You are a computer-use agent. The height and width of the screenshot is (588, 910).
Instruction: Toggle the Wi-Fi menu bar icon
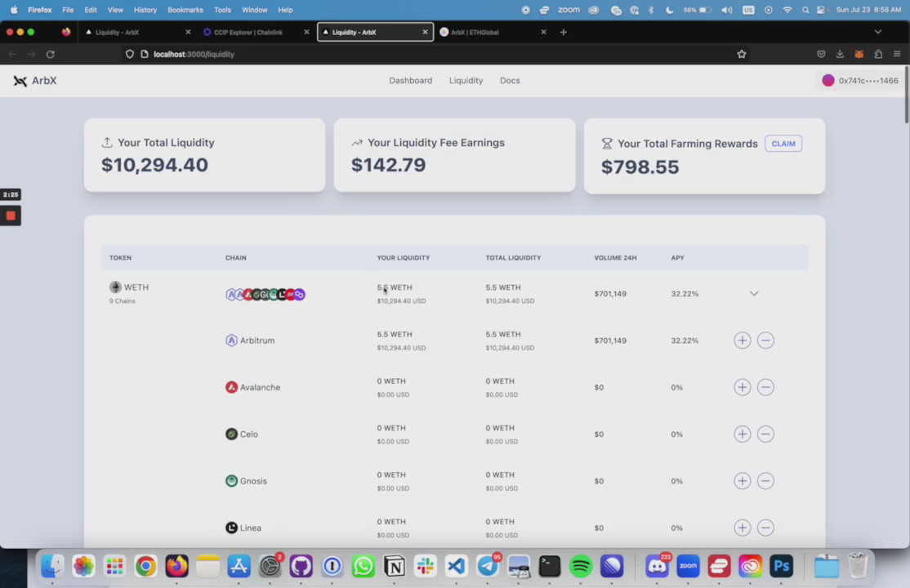point(787,10)
